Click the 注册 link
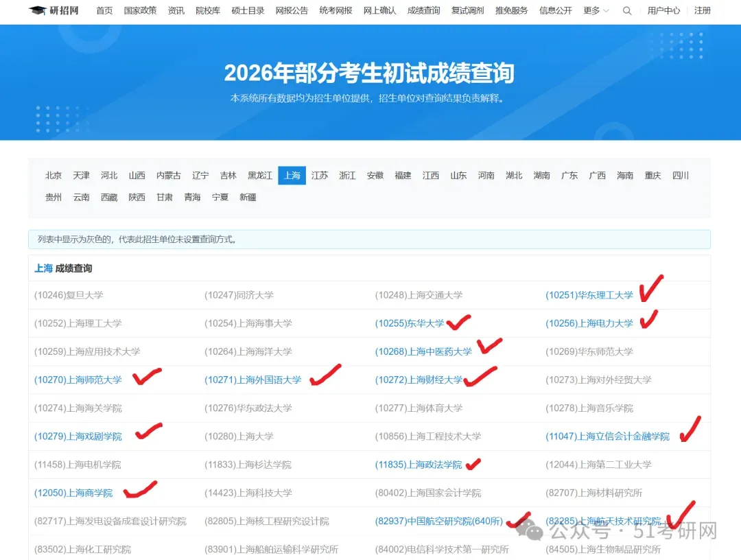This screenshot has width=741, height=560. click(x=703, y=10)
